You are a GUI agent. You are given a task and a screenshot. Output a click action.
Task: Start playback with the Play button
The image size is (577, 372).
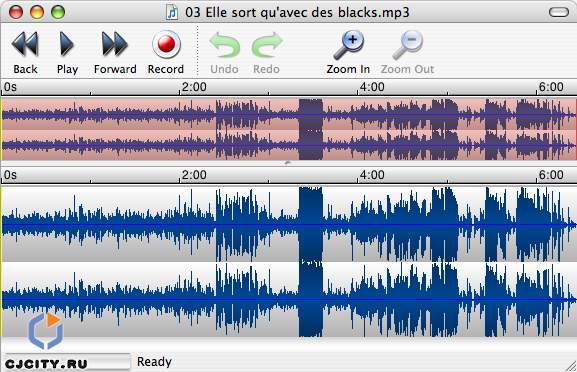(x=67, y=44)
